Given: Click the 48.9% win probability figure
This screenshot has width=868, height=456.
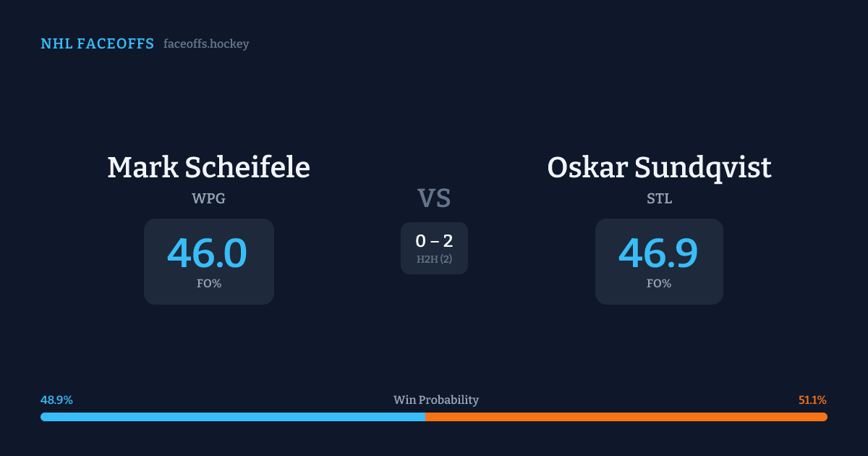Looking at the screenshot, I should [x=56, y=400].
